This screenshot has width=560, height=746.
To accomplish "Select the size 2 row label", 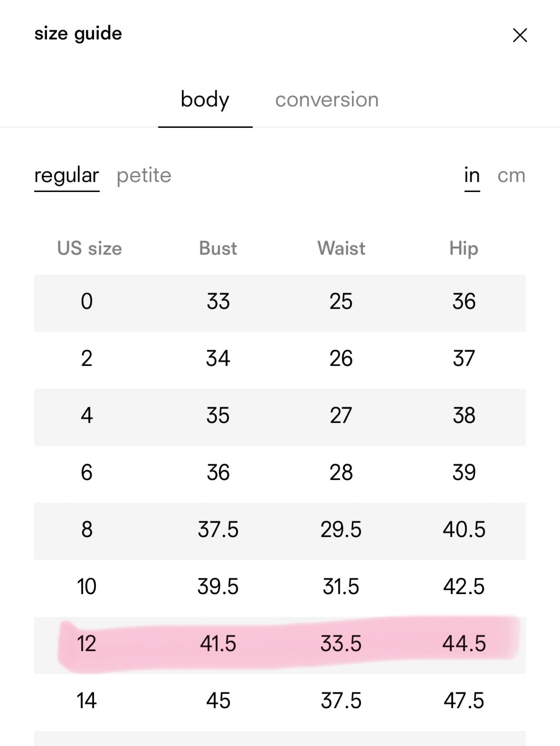I will (x=87, y=358).
